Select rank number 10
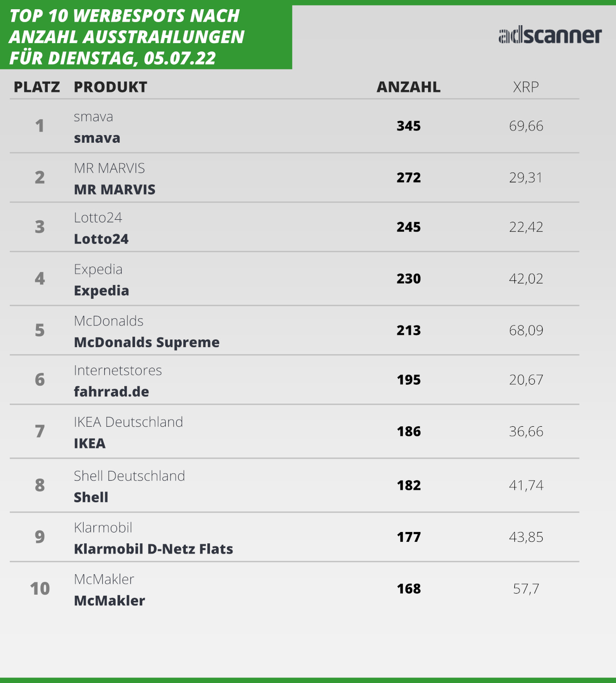Image resolution: width=616 pixels, height=683 pixels. pyautogui.click(x=40, y=589)
